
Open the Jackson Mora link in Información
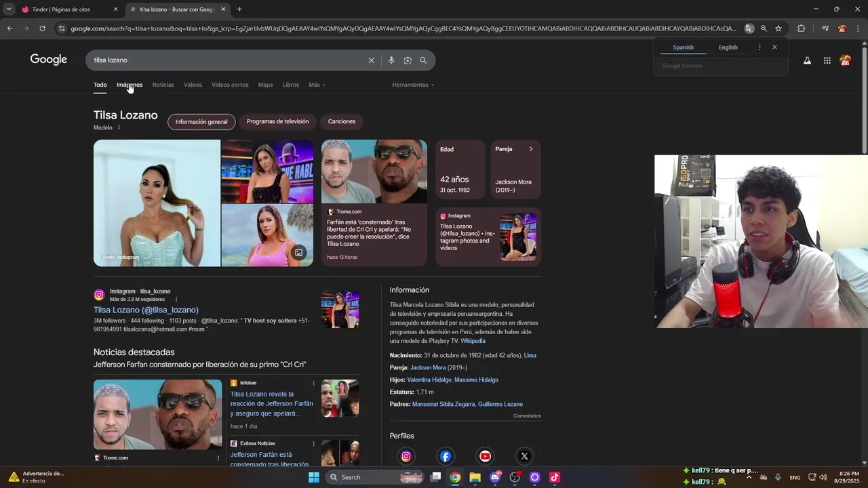pyautogui.click(x=428, y=367)
